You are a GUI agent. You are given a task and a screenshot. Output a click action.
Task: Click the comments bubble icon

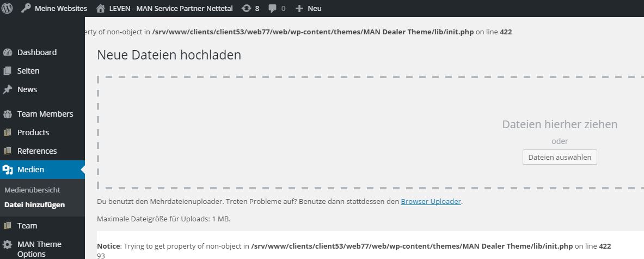click(272, 8)
